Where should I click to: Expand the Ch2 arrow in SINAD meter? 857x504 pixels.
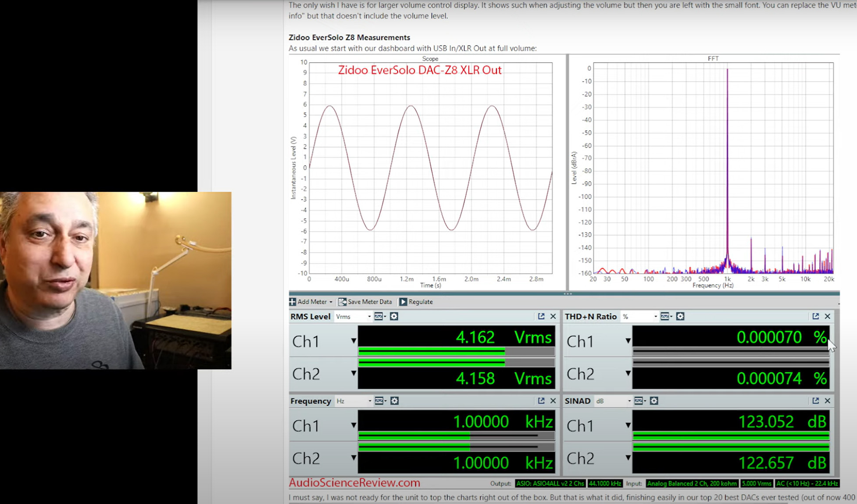[628, 458]
